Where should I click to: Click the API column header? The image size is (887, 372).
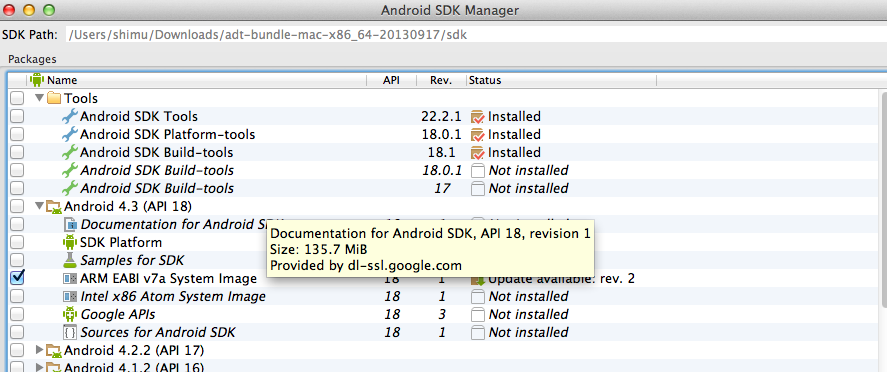tap(391, 80)
